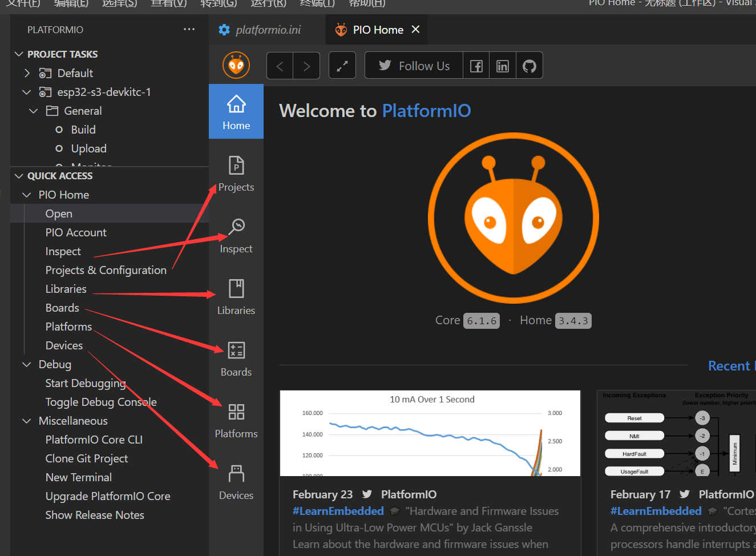Open Projects in PIO Home sidebar
The width and height of the screenshot is (756, 556).
tap(236, 174)
